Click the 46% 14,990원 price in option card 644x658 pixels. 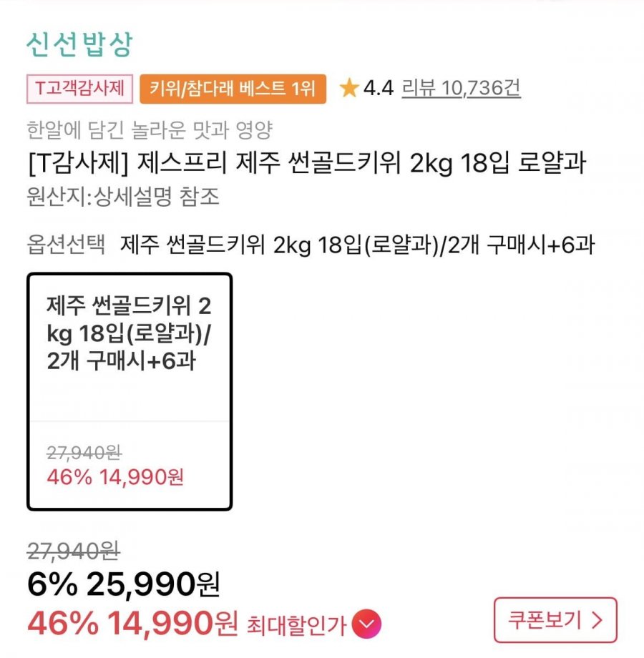(x=115, y=476)
